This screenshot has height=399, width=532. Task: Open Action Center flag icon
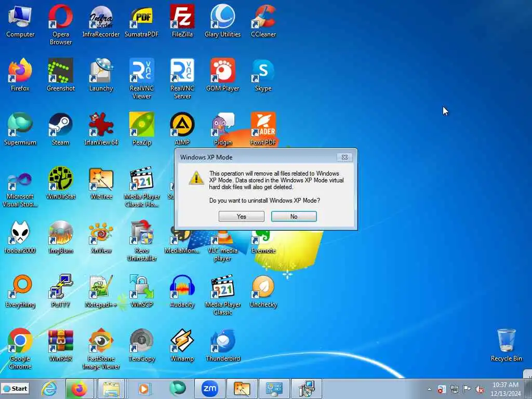467,389
